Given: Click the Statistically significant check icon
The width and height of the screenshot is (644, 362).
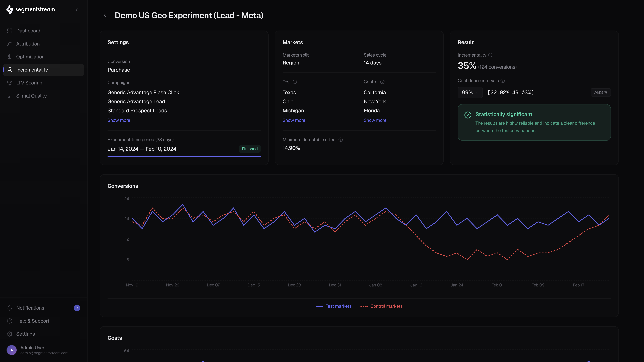Looking at the screenshot, I should (x=468, y=115).
